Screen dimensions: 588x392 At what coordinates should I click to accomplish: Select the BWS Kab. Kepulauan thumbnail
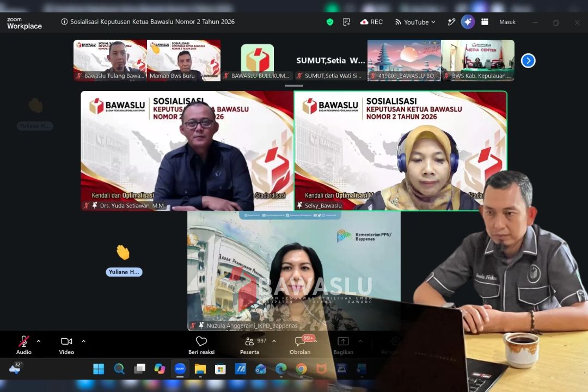(478, 60)
